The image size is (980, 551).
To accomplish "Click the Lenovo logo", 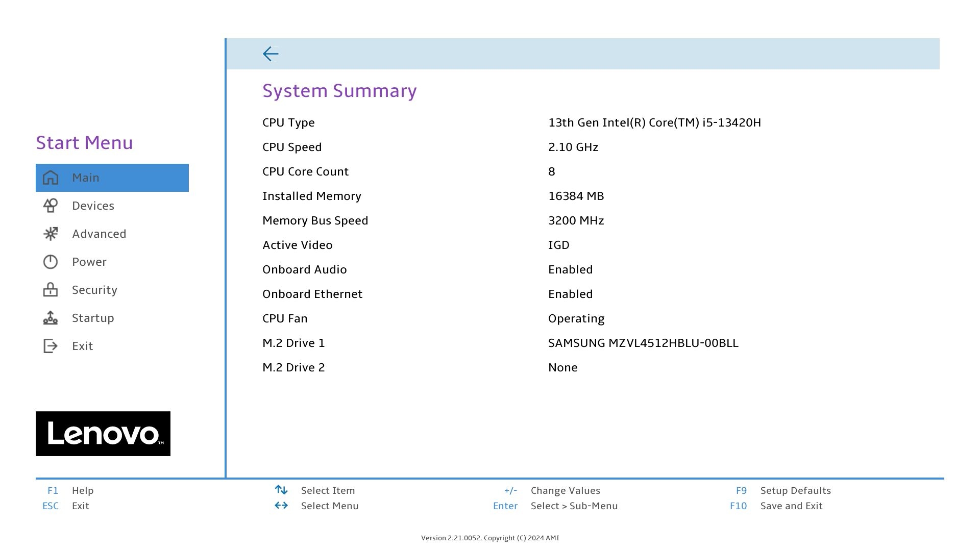I will (103, 434).
